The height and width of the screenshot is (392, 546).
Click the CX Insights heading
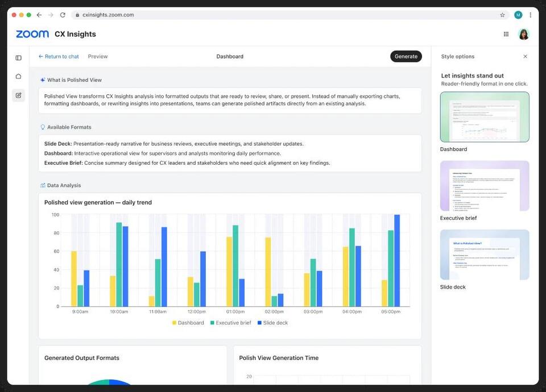coord(75,34)
